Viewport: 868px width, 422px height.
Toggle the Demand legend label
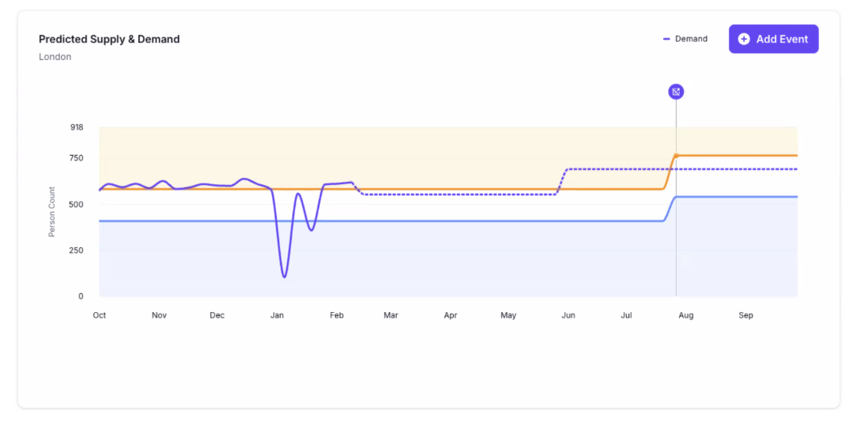coord(691,39)
